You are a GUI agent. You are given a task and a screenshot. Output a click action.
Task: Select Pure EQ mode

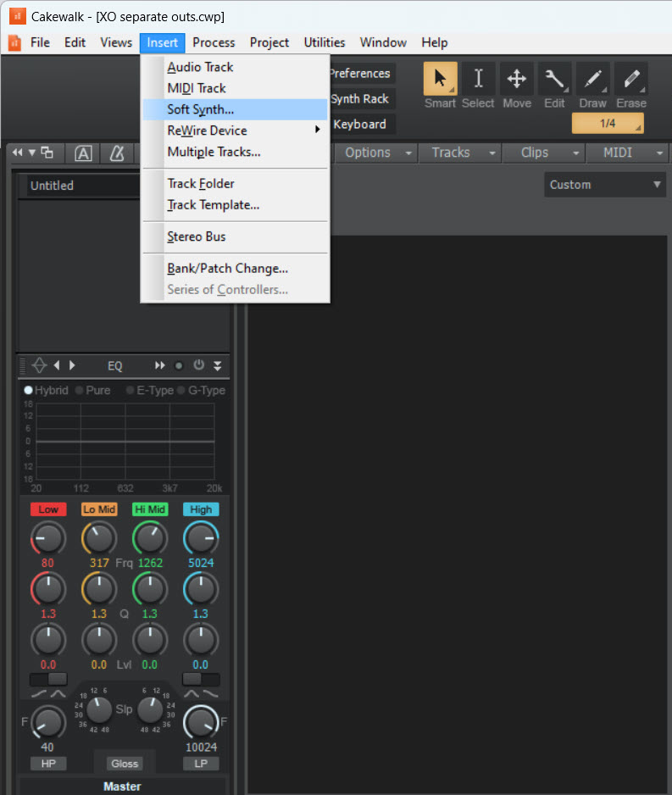pos(92,391)
